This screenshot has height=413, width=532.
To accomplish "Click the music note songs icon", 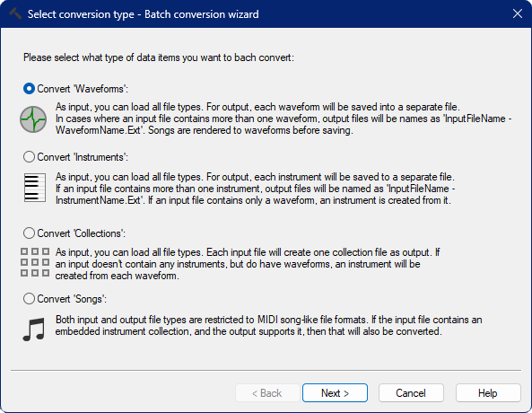I will (34, 329).
